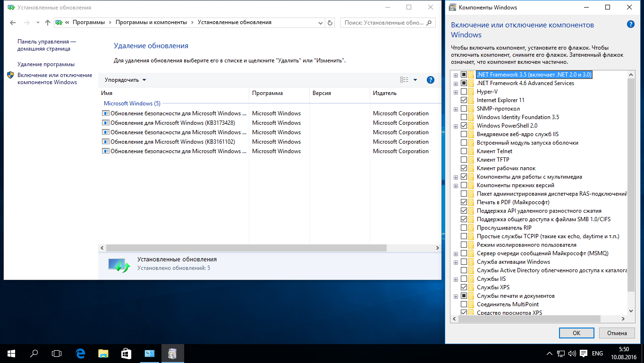Toggle Печать в PDF (Майкрософт) checkbox
The image size is (644, 363).
[x=464, y=202]
